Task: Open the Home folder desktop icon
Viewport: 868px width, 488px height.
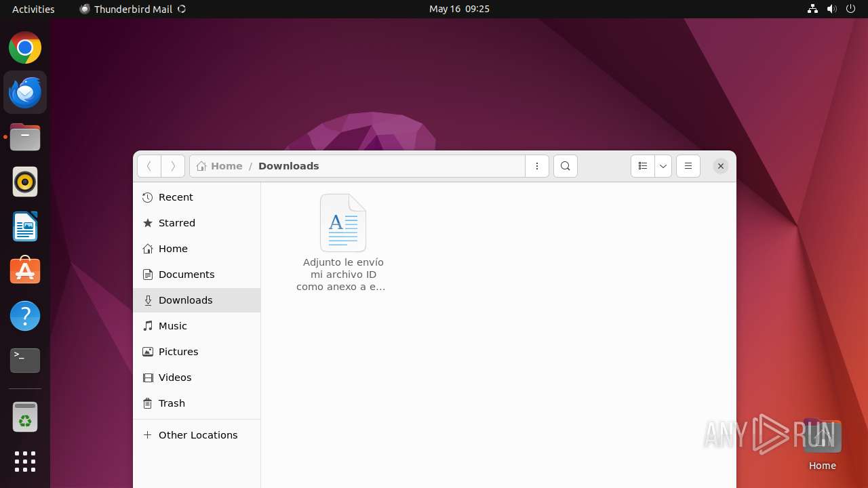Action: (822, 445)
